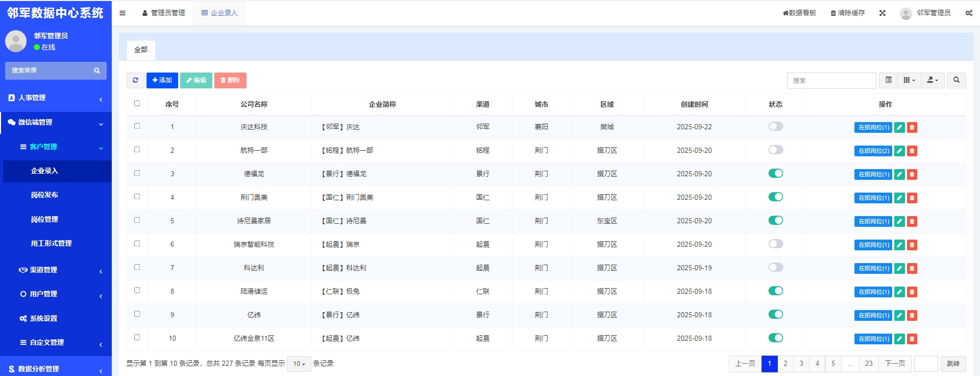Enable the status switch for 庆达科技
The width and height of the screenshot is (980, 376).
[775, 126]
